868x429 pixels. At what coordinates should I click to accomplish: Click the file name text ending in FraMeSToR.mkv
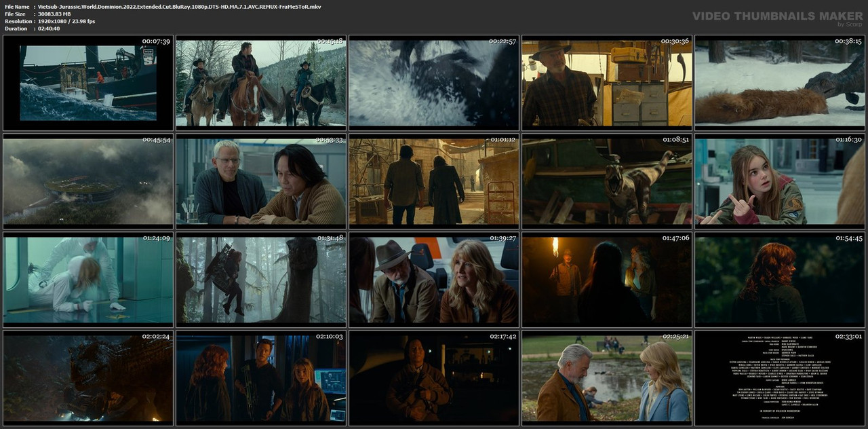click(180, 6)
